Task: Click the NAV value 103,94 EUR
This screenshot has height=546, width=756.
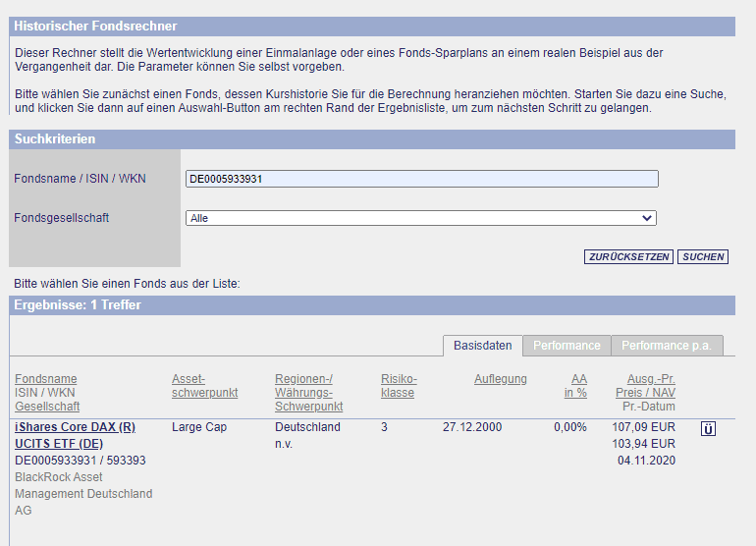Action: pyautogui.click(x=644, y=444)
